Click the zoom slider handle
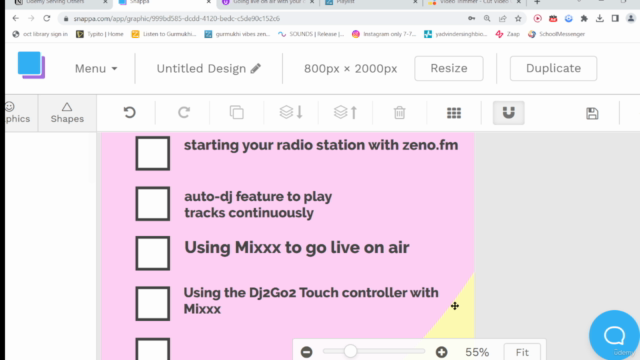Screen dimensions: 640x360 (x=350, y=351)
